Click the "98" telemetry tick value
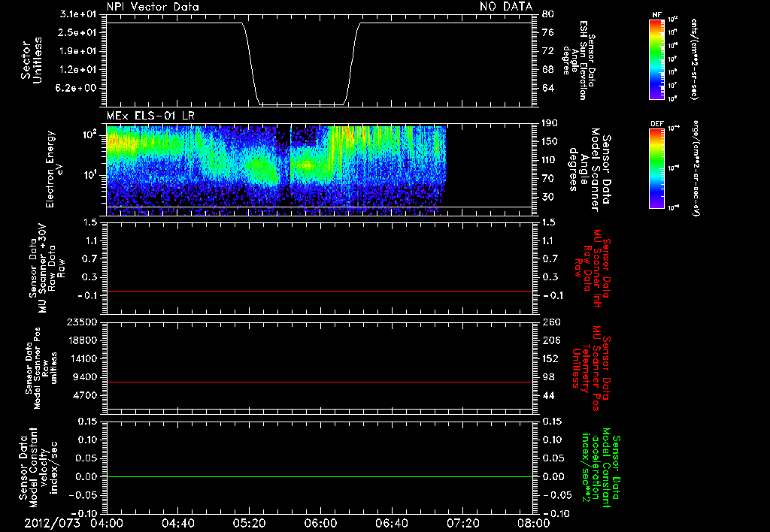The width and height of the screenshot is (770, 532). 547,377
